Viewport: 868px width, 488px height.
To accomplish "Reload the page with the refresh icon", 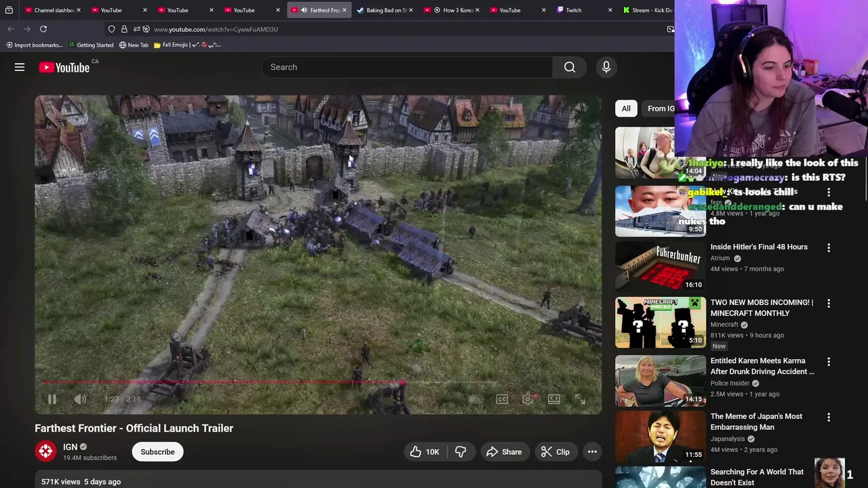I will 43,29.
